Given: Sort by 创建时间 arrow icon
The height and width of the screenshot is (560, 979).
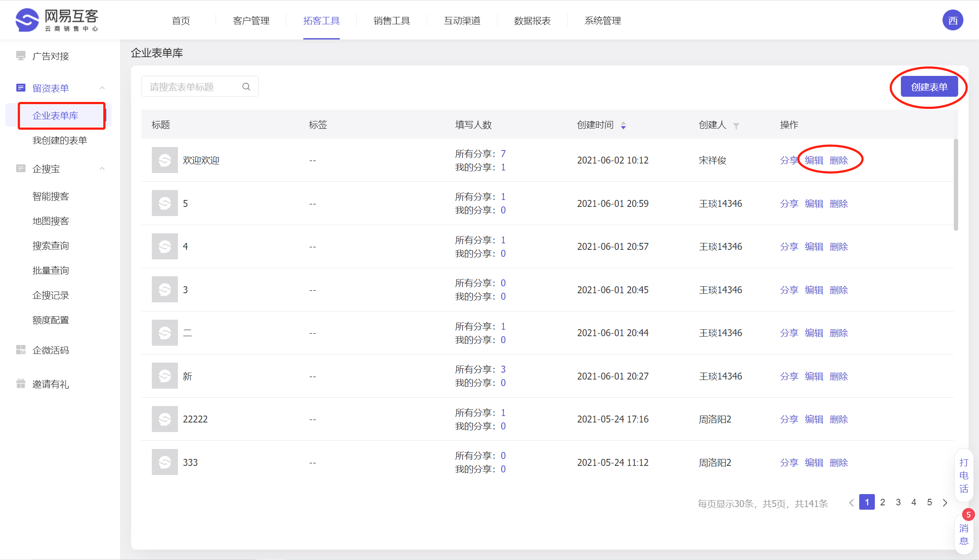Looking at the screenshot, I should click(x=623, y=125).
